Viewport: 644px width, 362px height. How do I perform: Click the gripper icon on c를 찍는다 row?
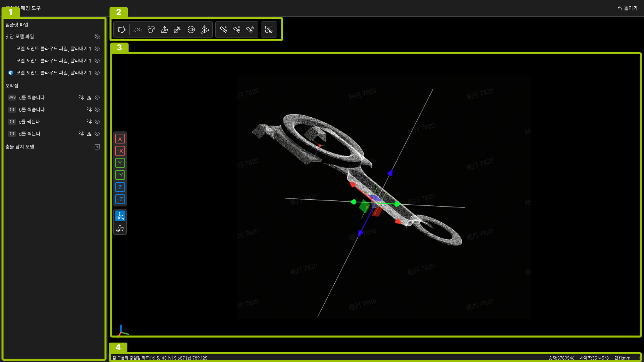(x=89, y=122)
